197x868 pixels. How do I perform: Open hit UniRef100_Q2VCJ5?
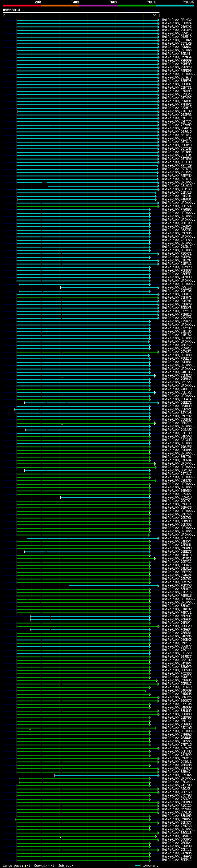(x=177, y=33)
